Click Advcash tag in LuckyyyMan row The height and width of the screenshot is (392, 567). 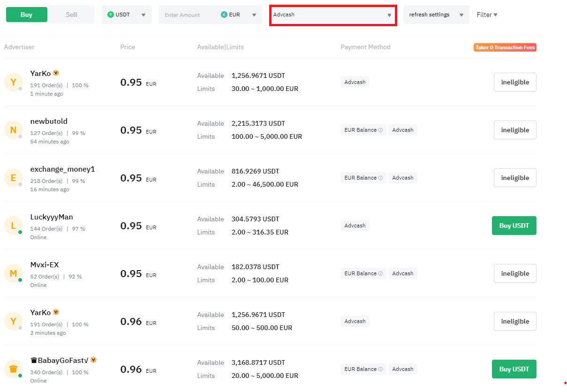coord(355,226)
